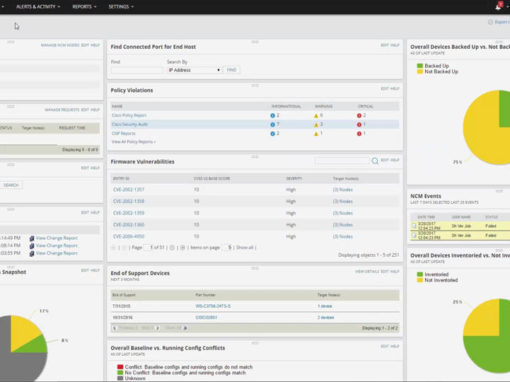Open CVE-2002-1360 vulnerability entry
Screen dimensions: 510x382
tap(129, 225)
